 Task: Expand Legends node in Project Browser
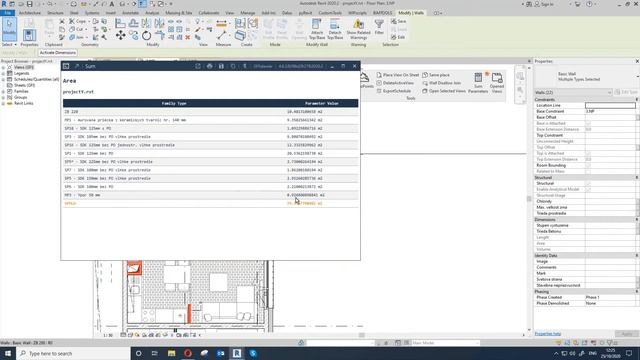coord(3,73)
